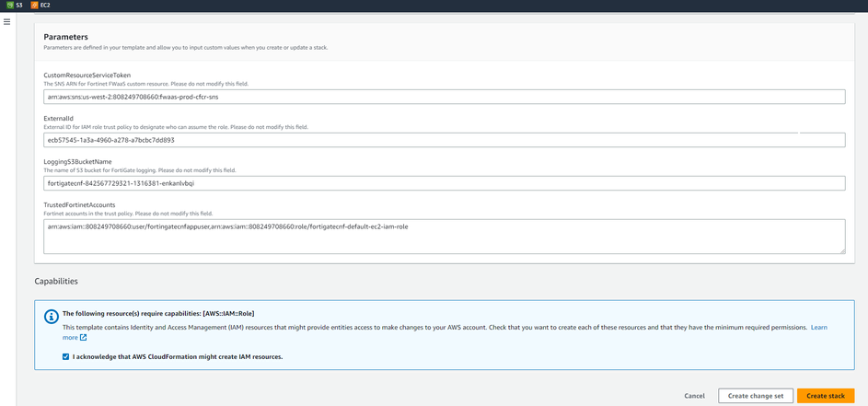Open the hamburger navigation menu
The image size is (868, 406).
tap(7, 21)
